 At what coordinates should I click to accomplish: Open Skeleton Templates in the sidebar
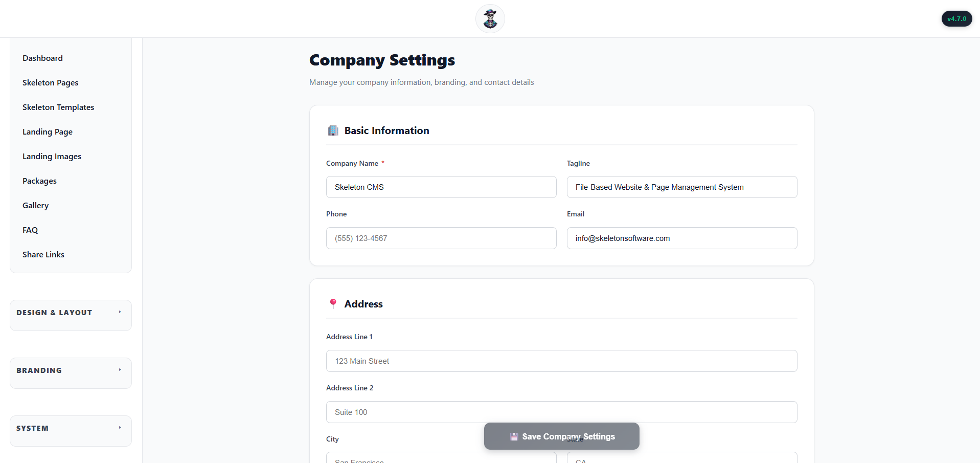[58, 107]
